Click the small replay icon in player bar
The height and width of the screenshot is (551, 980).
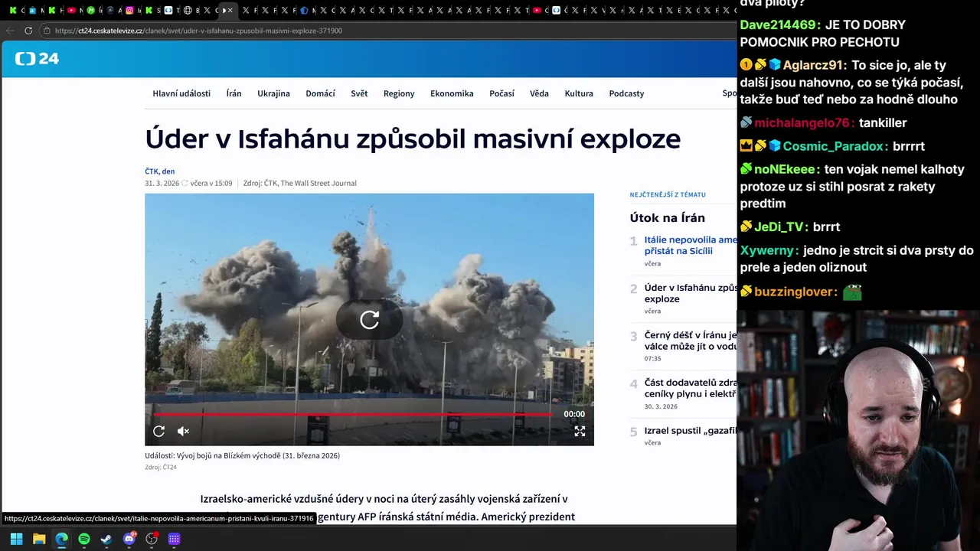[158, 432]
